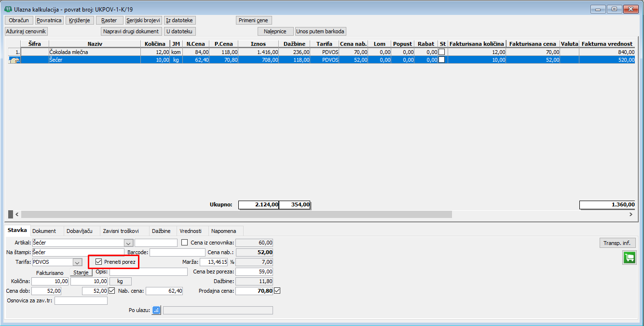
Task: Click the scale app icon in title bar
Action: [8, 9]
